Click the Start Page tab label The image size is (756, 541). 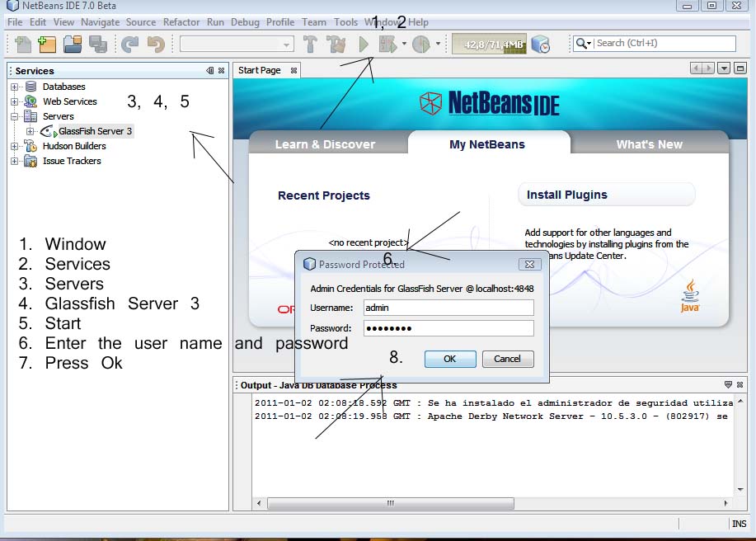(x=260, y=70)
